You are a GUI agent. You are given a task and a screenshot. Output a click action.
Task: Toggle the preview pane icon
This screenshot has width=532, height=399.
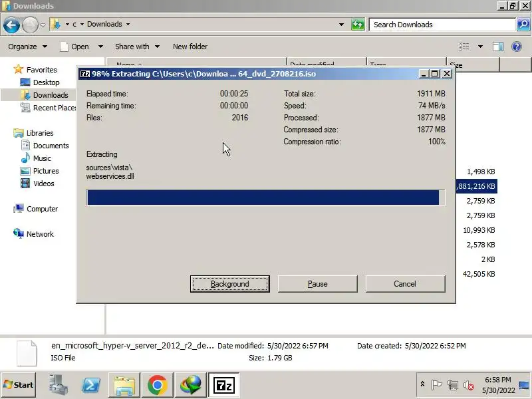pos(497,47)
